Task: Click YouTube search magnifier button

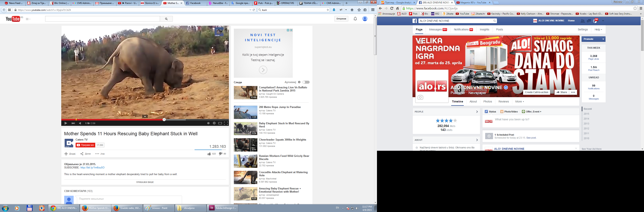Action: (x=166, y=19)
